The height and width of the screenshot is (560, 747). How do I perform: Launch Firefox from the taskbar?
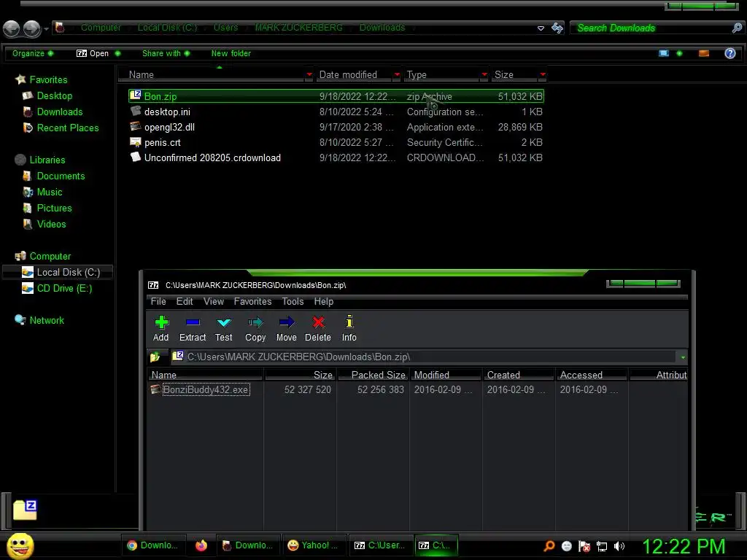[201, 545]
